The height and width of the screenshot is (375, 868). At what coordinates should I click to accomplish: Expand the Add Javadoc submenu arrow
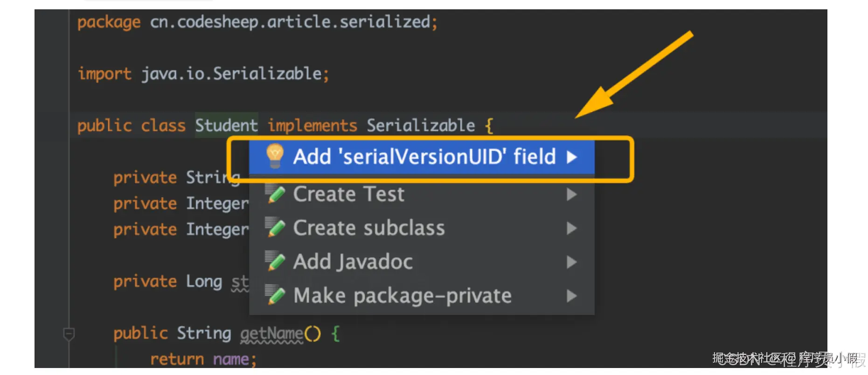[572, 262]
